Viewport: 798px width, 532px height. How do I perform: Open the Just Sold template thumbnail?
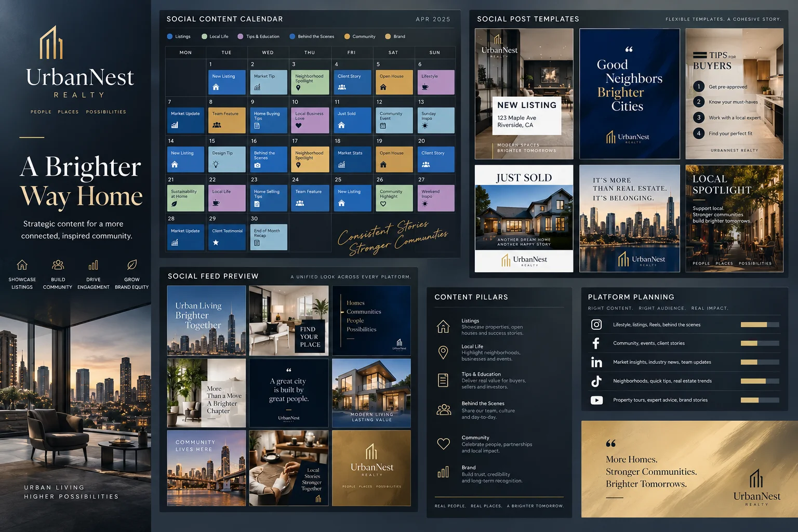(524, 219)
